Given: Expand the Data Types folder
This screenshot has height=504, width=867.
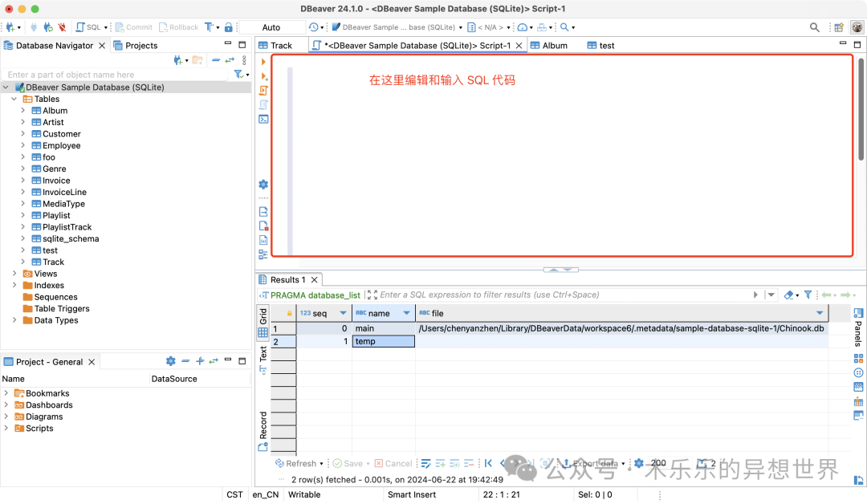Looking at the screenshot, I should click(x=14, y=320).
